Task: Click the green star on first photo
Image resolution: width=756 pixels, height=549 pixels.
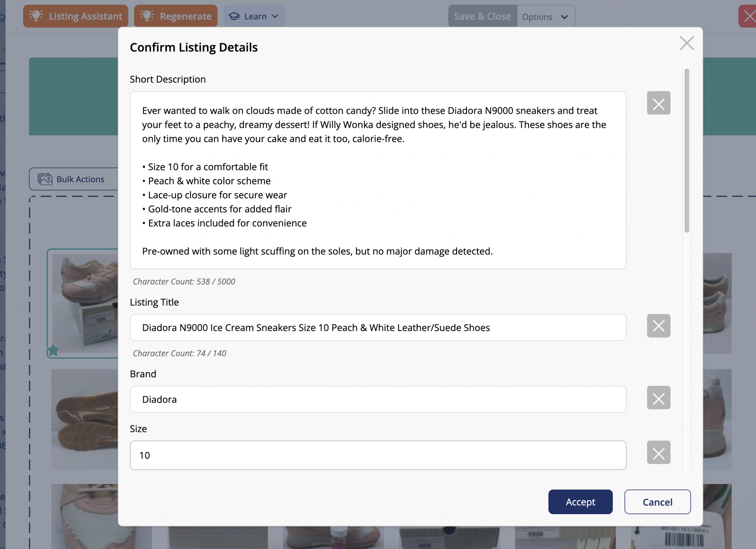Action: click(x=53, y=350)
